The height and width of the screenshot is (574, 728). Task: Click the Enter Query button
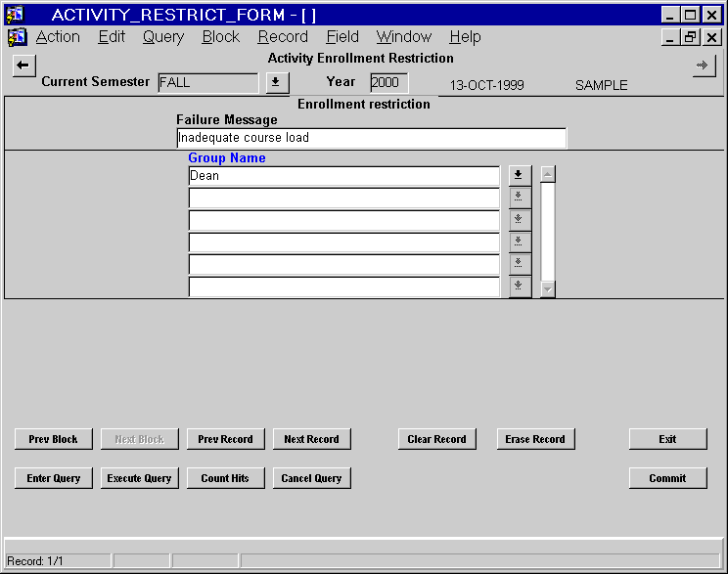tap(54, 478)
